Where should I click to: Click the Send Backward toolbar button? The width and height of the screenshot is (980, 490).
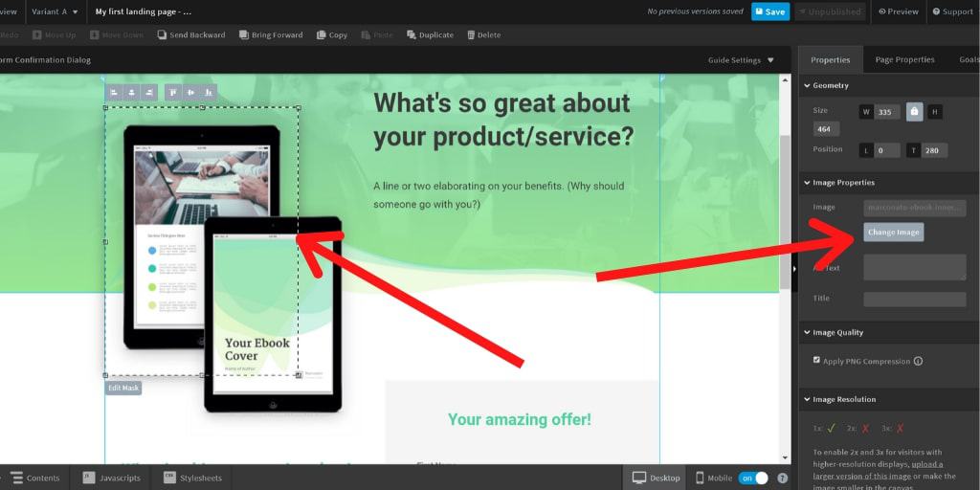pos(191,35)
